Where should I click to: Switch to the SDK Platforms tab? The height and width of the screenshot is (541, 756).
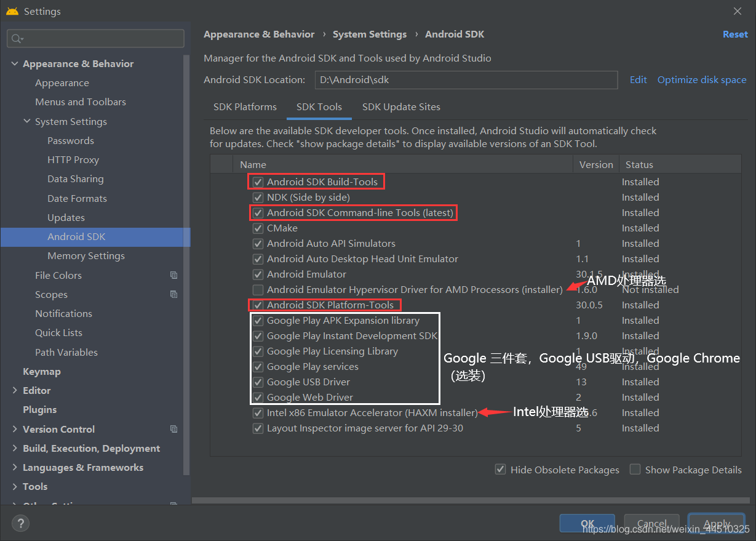pos(245,106)
